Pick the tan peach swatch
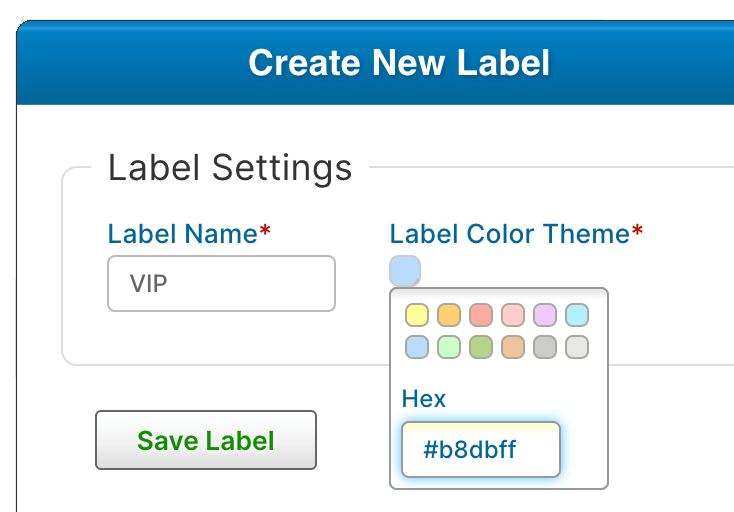 (x=513, y=348)
